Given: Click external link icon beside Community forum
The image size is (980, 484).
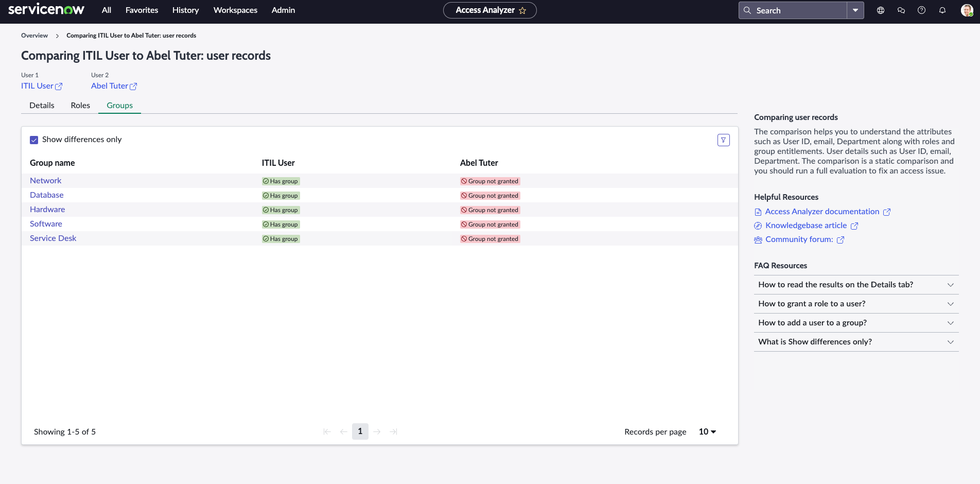Looking at the screenshot, I should point(841,240).
